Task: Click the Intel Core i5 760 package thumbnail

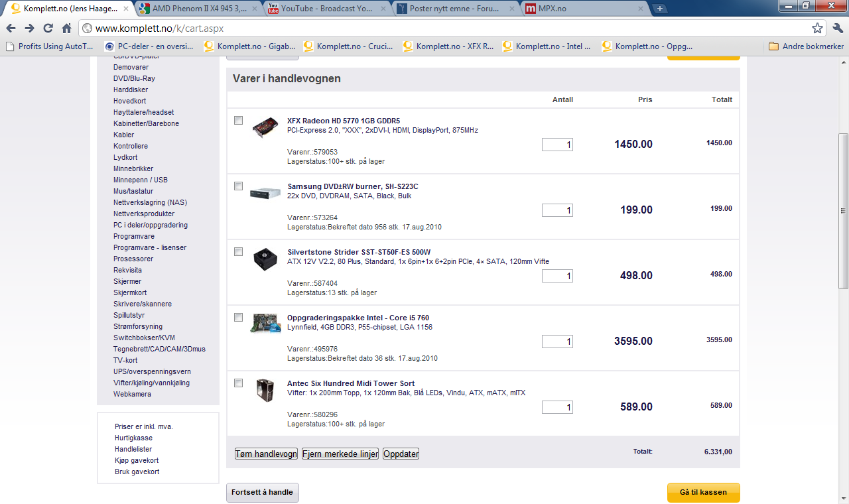Action: point(265,323)
